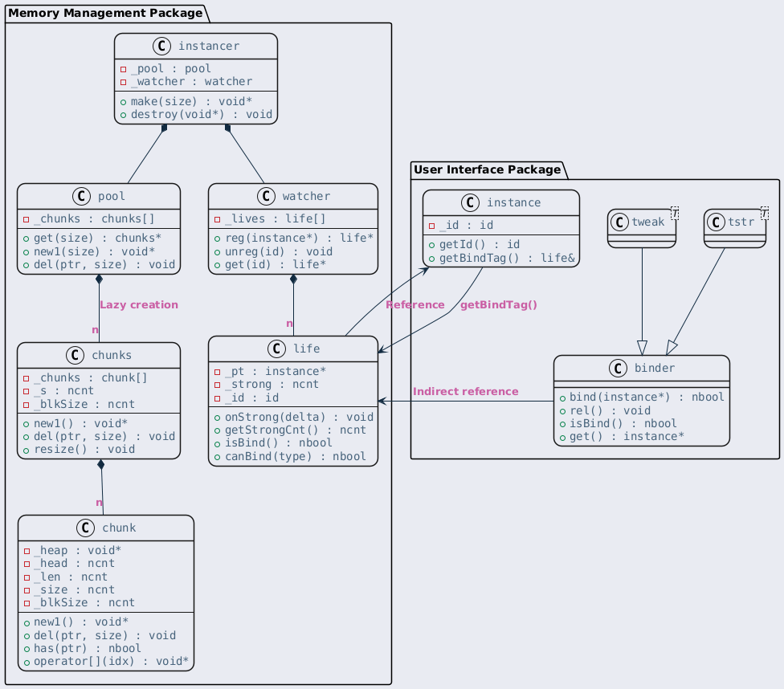Click the isBind() : nbool method in binder
This screenshot has width=784, height=689.
coord(623,423)
